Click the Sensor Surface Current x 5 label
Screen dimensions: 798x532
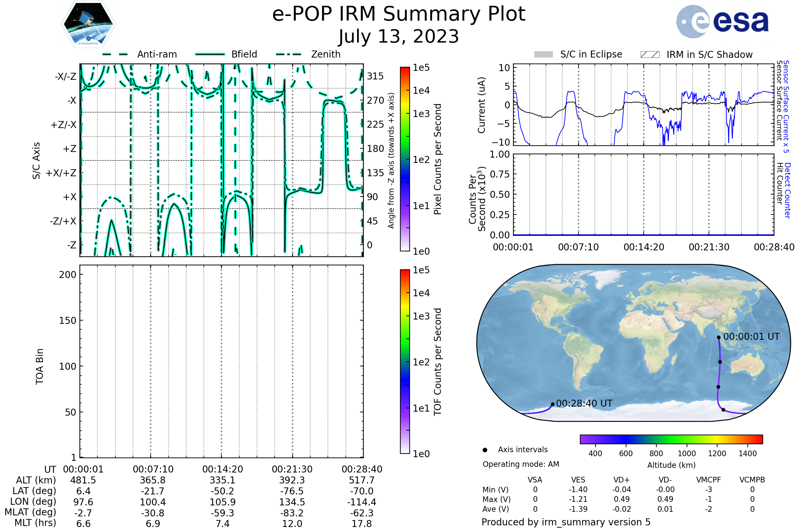786,106
